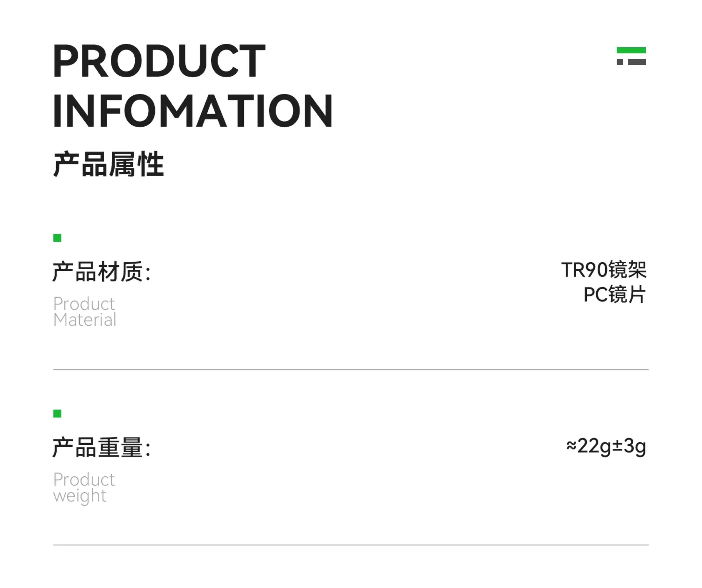Viewport: 702px width, 588px height.
Task: Click divider line below Product weight section
Action: click(x=350, y=545)
